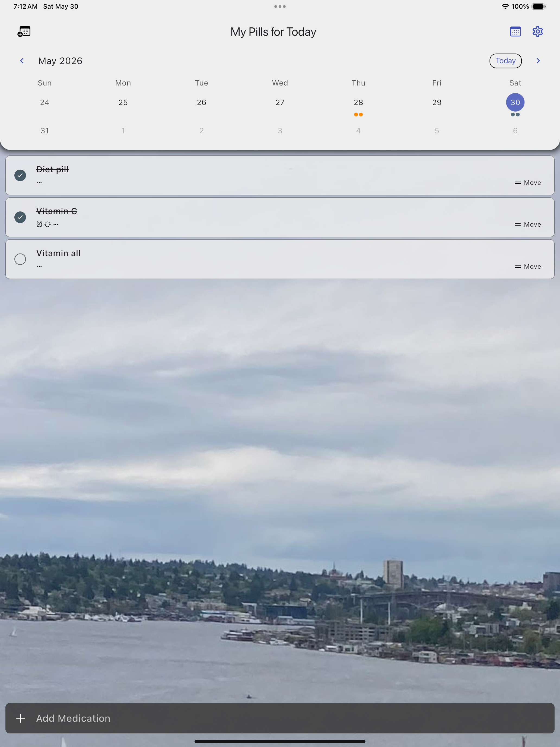Image resolution: width=560 pixels, height=747 pixels.
Task: Select Sunday 24 in calendar
Action: (44, 102)
